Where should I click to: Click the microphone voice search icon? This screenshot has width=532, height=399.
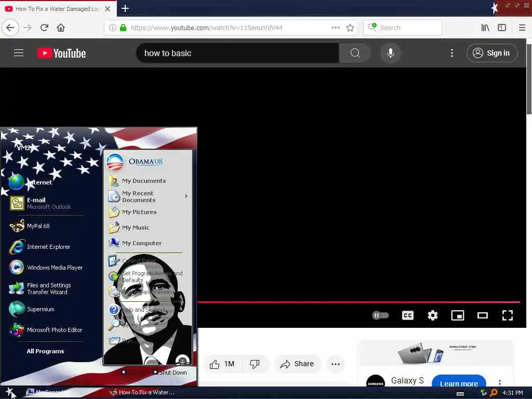coord(391,53)
